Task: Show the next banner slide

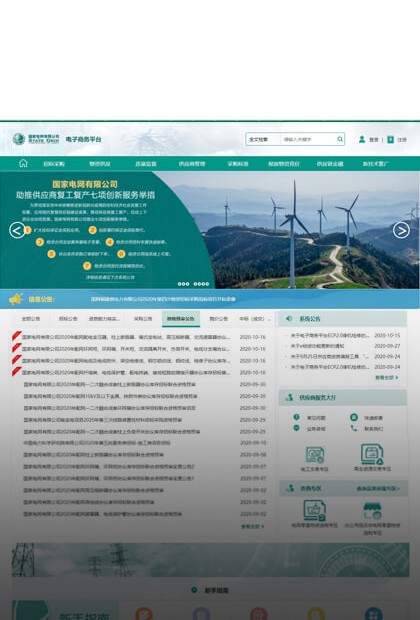Action: point(401,230)
